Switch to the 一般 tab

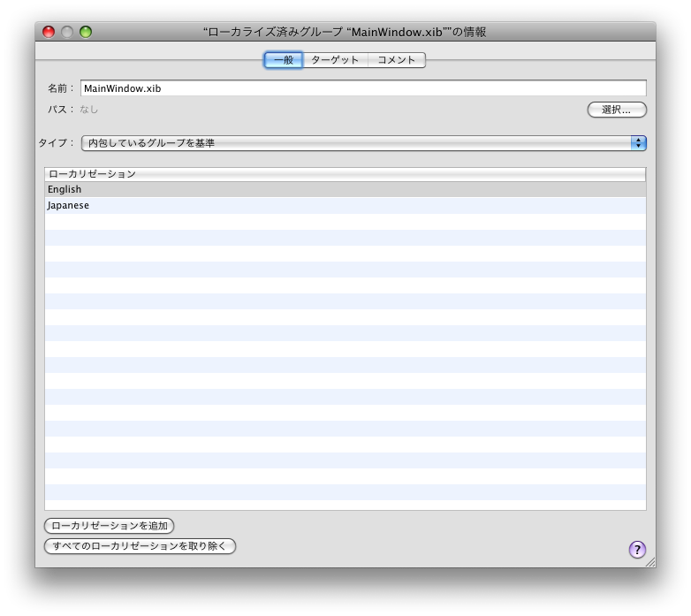click(x=284, y=60)
